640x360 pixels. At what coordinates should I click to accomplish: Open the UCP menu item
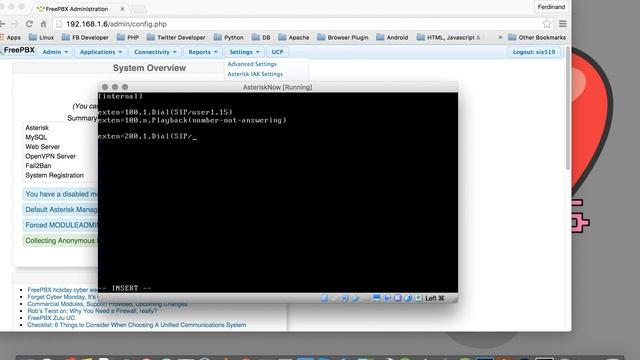pyautogui.click(x=278, y=52)
